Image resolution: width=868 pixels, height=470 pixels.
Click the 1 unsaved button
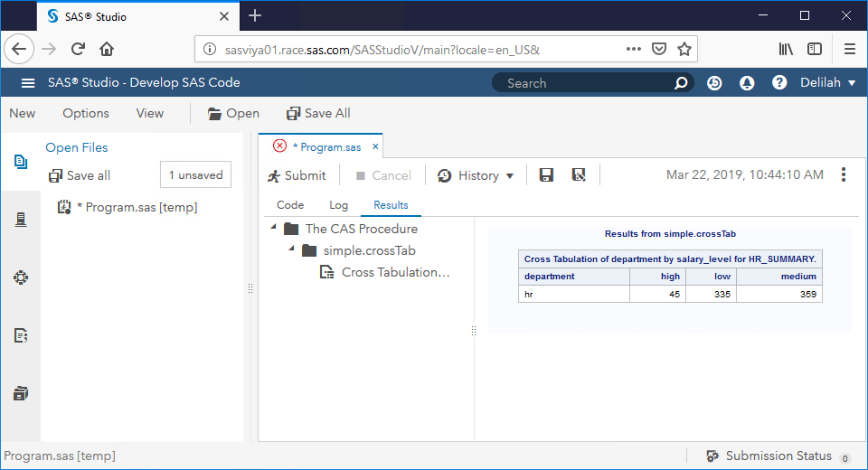(x=195, y=175)
